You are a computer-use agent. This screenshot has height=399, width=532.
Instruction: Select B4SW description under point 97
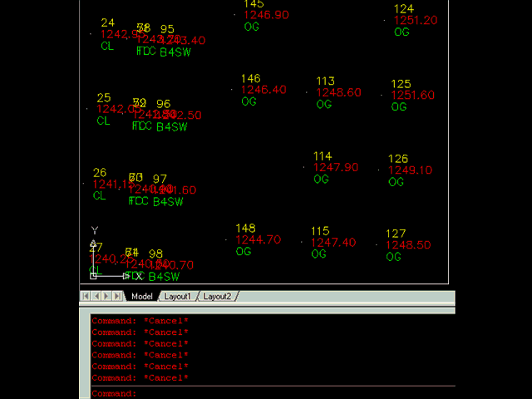[x=168, y=202]
